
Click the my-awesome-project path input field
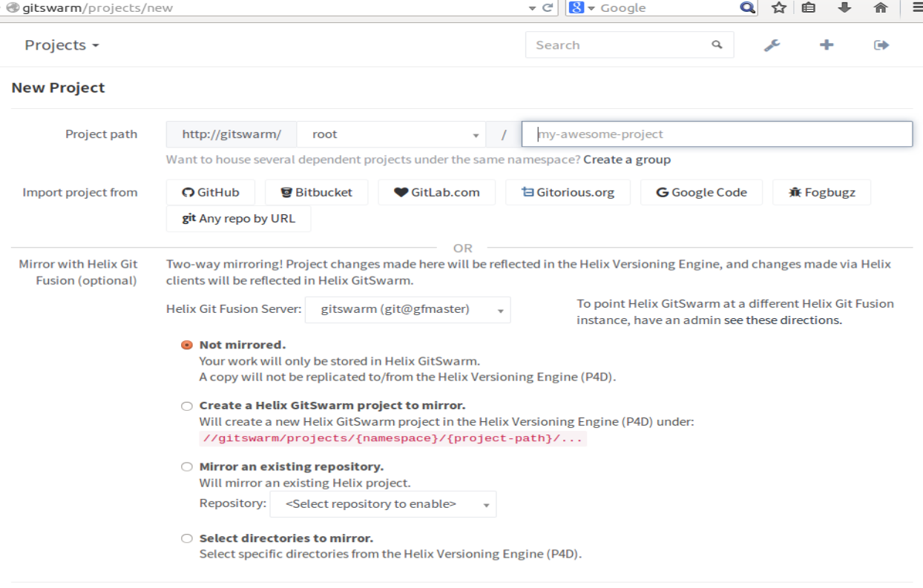point(716,134)
